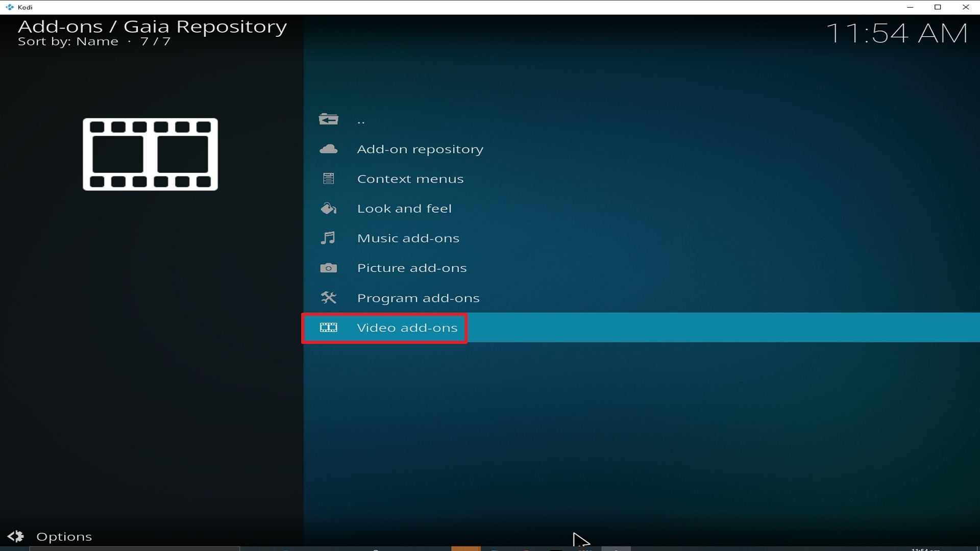Click the Add-ons / Gaia Repository heading
Screen dimensions: 980x551
152,27
